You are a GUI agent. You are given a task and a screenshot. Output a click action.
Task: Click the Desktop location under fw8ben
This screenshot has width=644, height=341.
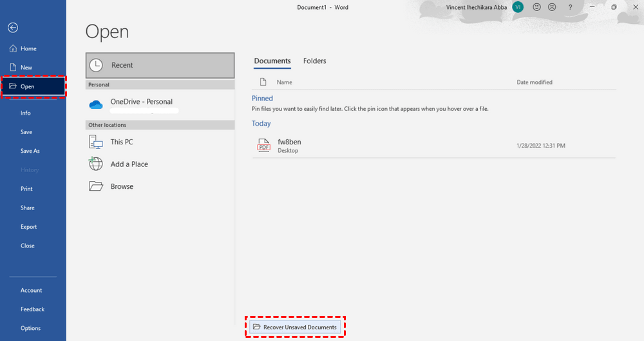point(288,151)
